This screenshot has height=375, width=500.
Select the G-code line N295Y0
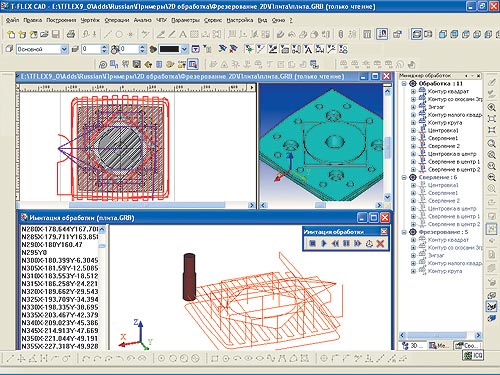(34, 253)
